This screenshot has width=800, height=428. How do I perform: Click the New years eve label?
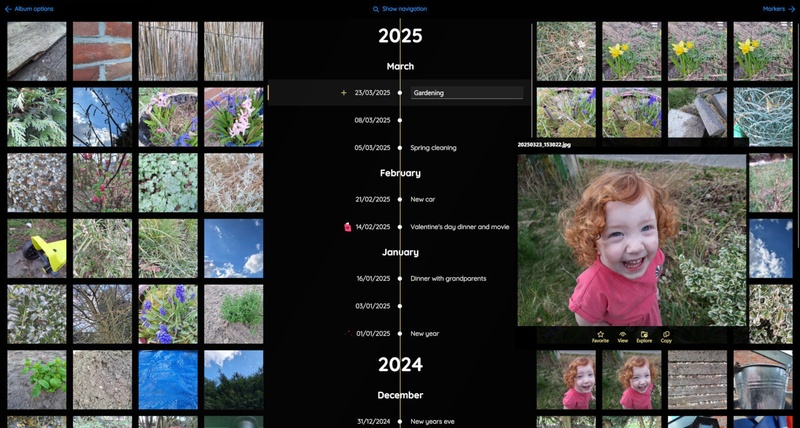click(x=432, y=422)
